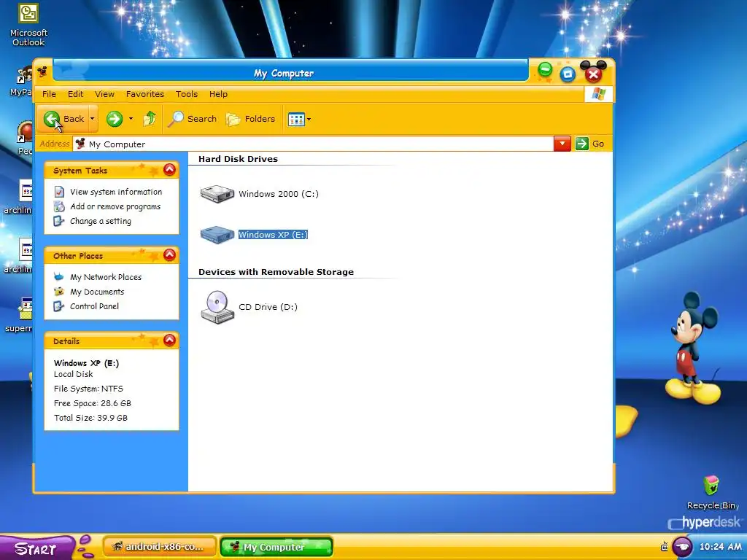The height and width of the screenshot is (560, 747).
Task: Toggle the Folders pane
Action: click(251, 119)
